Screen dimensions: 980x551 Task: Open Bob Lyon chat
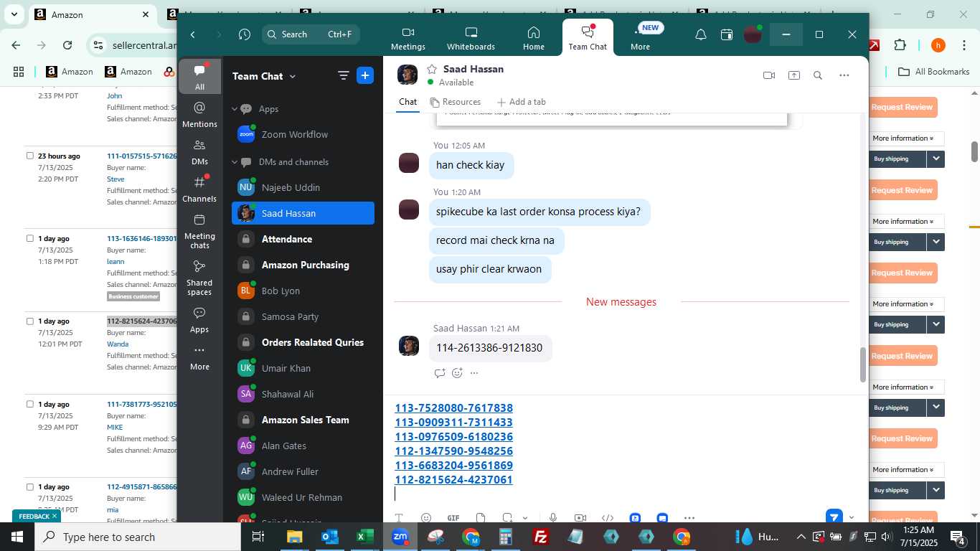303,291
